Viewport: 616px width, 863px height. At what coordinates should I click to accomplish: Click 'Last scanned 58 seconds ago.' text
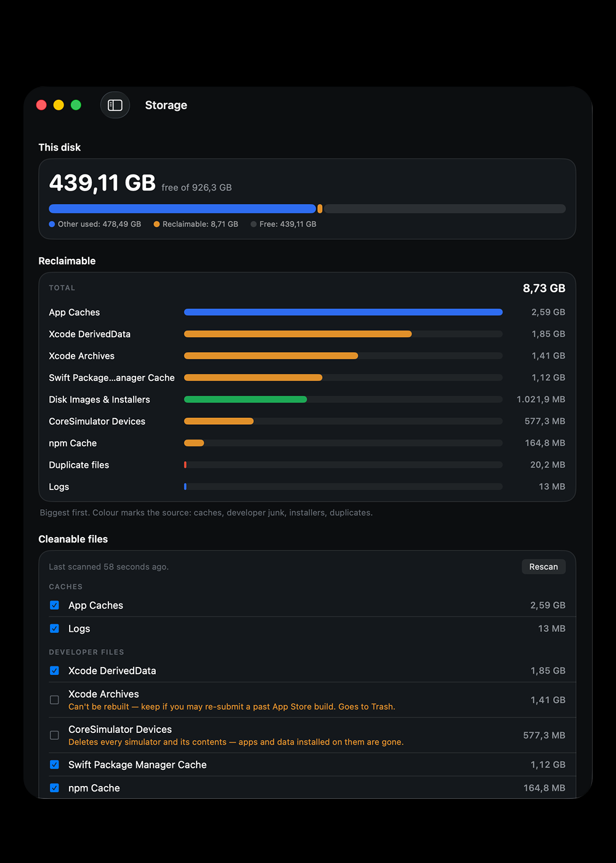pos(109,566)
